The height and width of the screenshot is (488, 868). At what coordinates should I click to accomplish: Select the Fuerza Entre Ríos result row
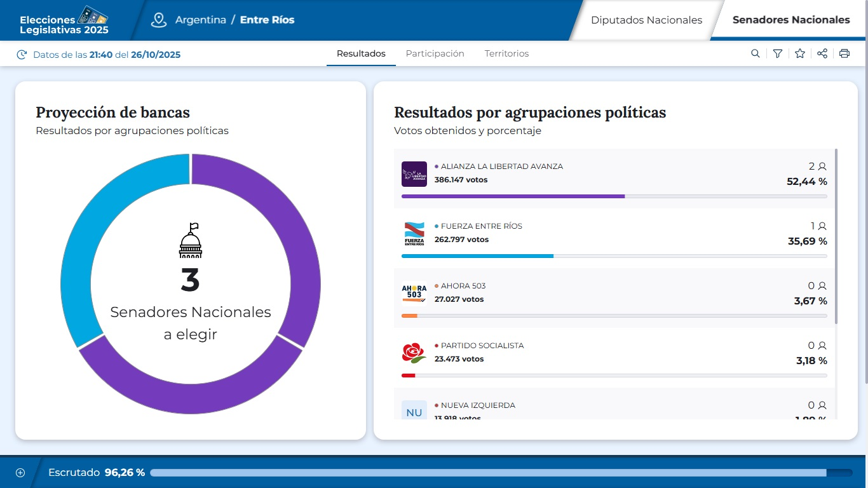pos(614,238)
